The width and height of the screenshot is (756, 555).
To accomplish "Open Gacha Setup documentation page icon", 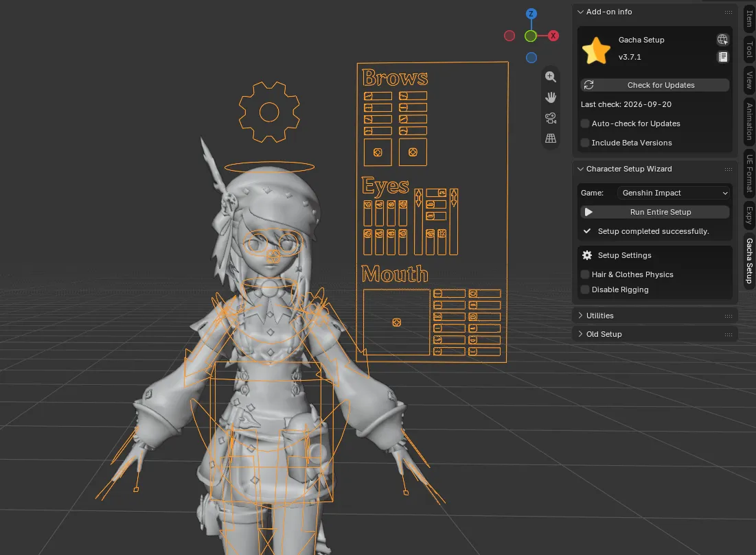I will pyautogui.click(x=723, y=57).
